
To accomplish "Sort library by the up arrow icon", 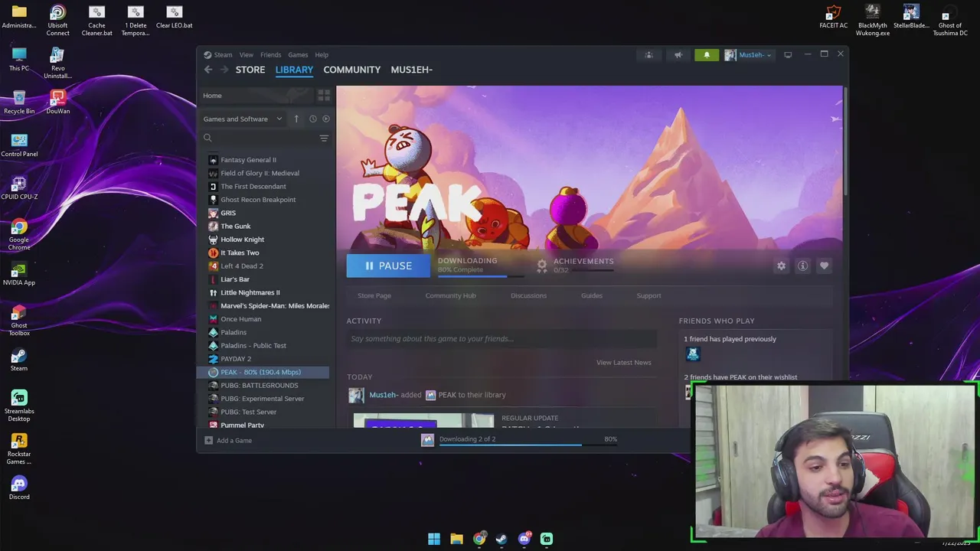I will [x=296, y=119].
